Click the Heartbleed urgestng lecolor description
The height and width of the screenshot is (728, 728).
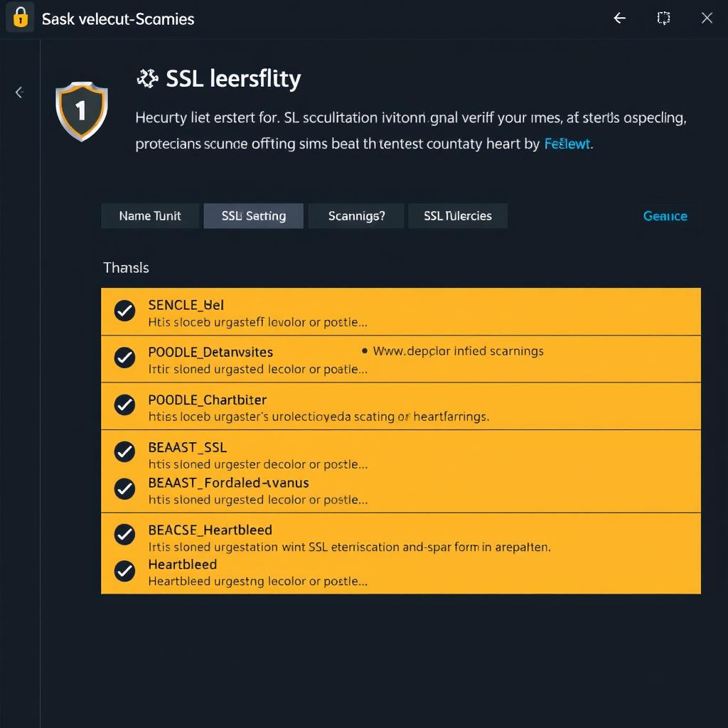point(257,582)
